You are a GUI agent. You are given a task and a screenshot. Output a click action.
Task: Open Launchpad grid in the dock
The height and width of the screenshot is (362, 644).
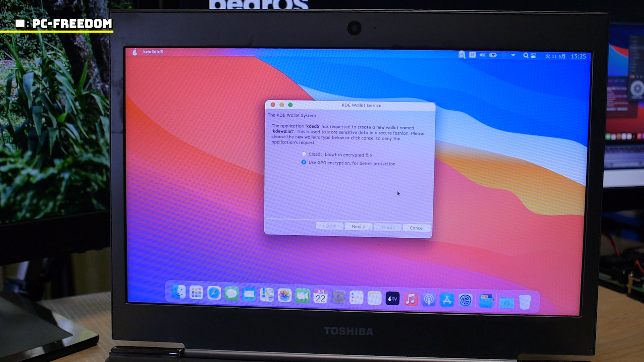pyautogui.click(x=196, y=293)
